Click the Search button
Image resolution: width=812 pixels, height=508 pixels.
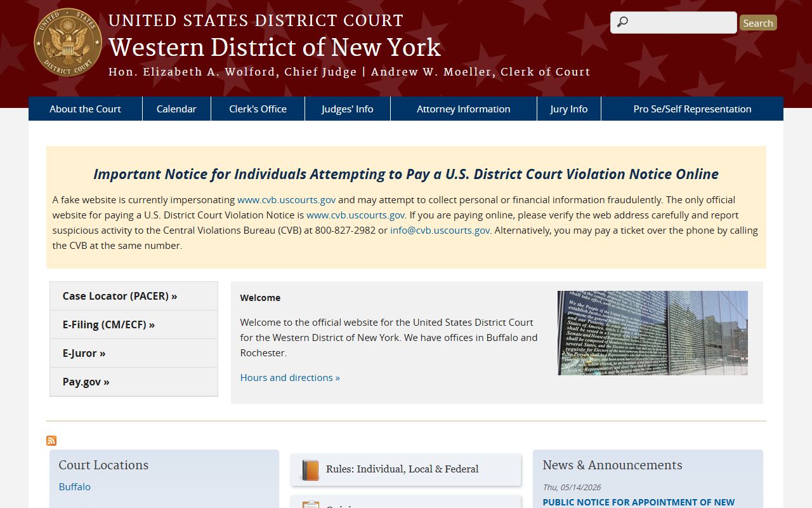tap(758, 23)
